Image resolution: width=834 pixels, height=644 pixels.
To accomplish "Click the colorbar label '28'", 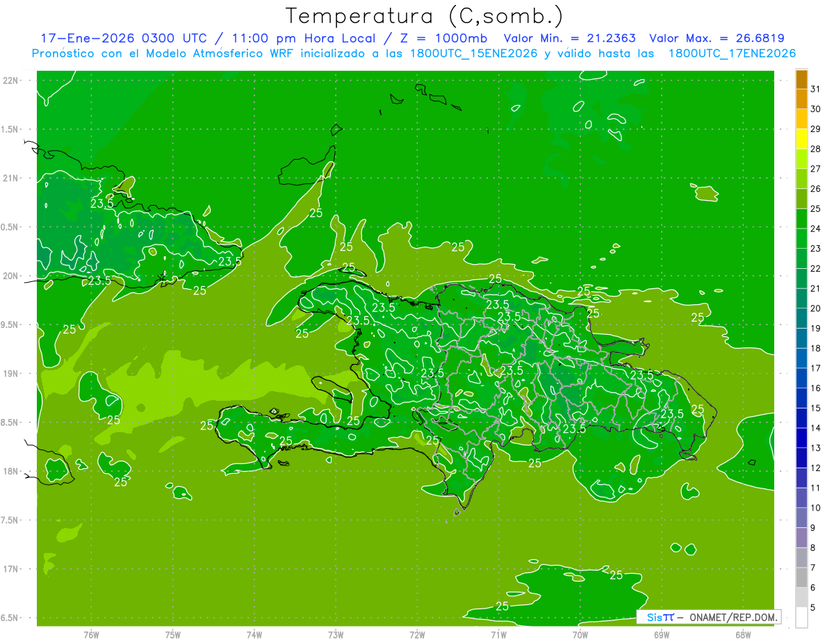I will pos(815,149).
